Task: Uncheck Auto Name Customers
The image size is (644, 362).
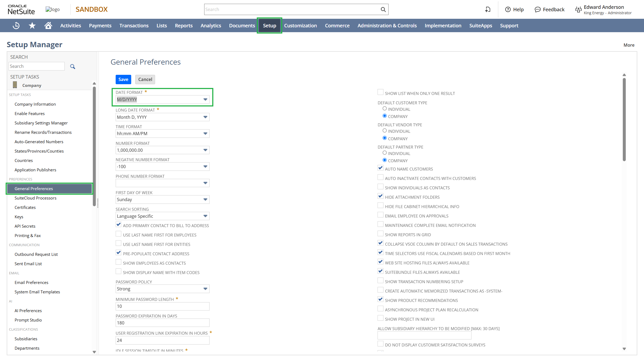Action: [x=380, y=168]
